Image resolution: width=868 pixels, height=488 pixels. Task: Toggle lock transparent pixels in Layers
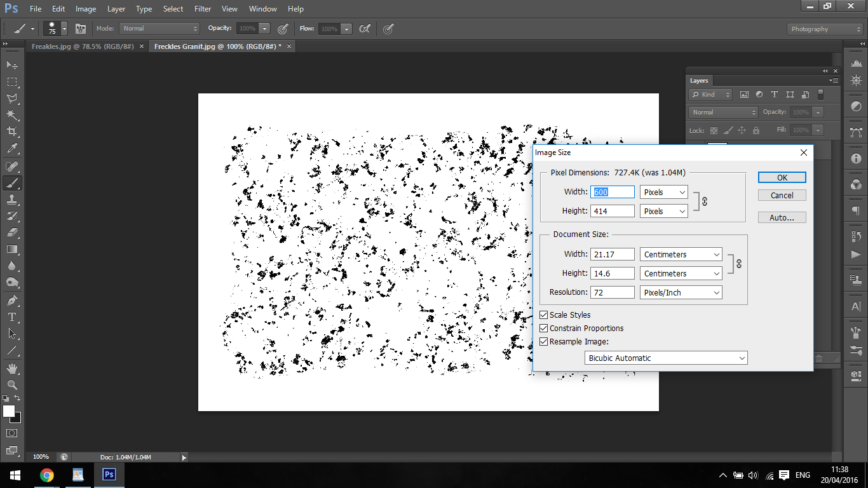[x=714, y=130]
